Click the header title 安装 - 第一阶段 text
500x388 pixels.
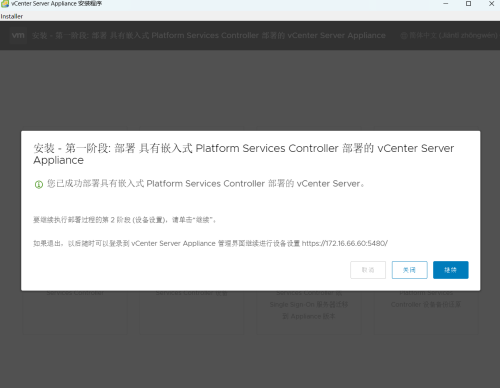(209, 35)
